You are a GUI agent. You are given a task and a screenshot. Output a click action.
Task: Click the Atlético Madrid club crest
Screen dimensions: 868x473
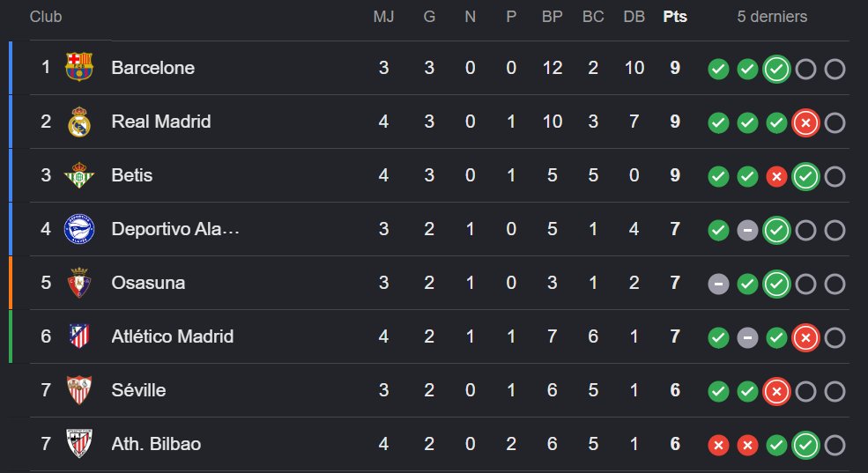(79, 336)
